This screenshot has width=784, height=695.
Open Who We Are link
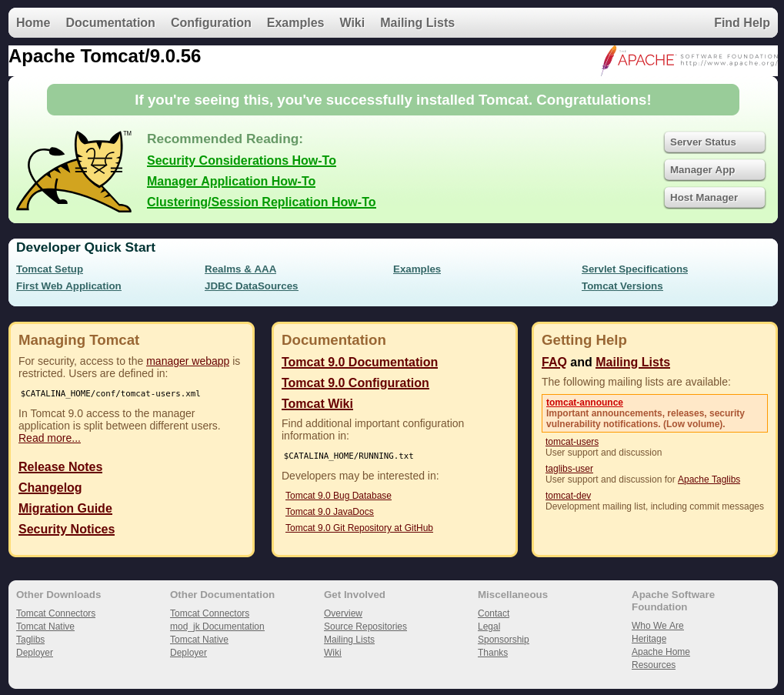(x=658, y=626)
